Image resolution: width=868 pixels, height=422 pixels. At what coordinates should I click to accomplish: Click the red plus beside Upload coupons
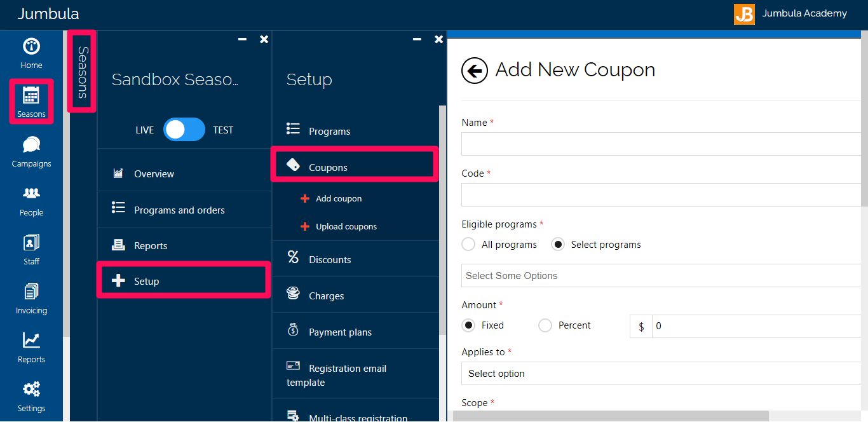pyautogui.click(x=305, y=227)
